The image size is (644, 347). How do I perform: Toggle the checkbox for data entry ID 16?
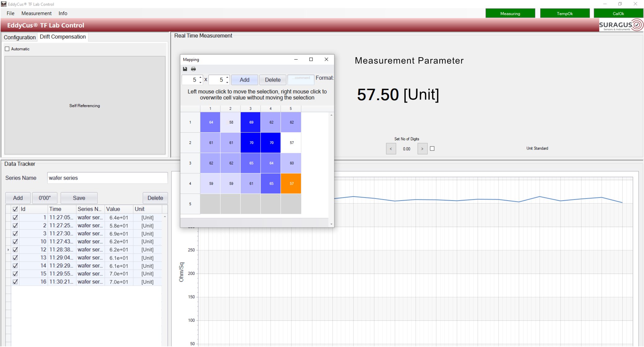15,281
